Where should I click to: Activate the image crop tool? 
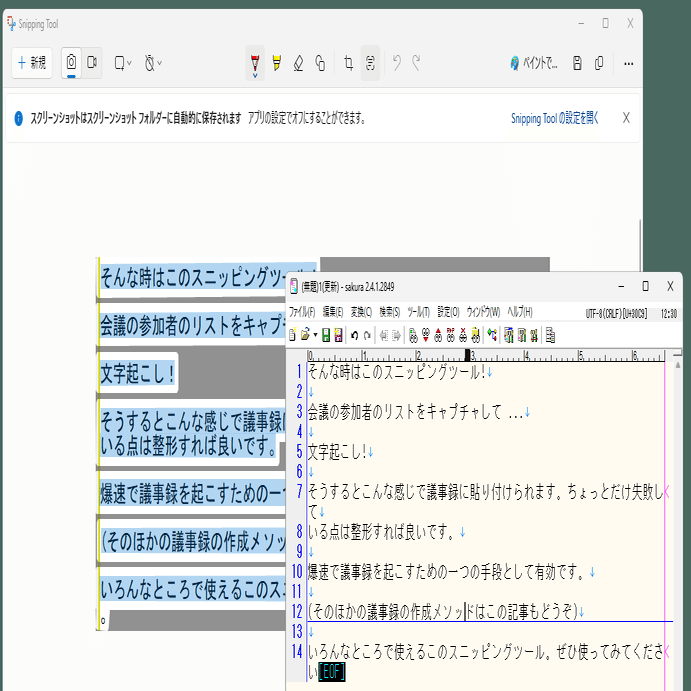pyautogui.click(x=349, y=63)
